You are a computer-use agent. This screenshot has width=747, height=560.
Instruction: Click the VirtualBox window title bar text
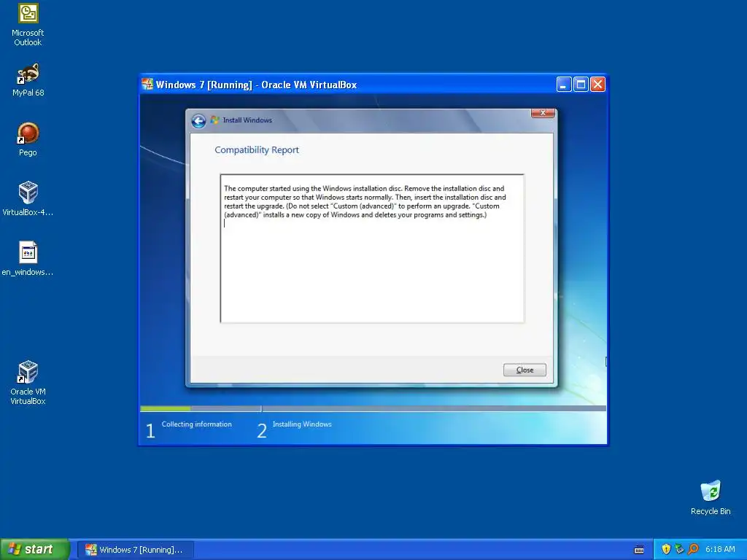[256, 85]
